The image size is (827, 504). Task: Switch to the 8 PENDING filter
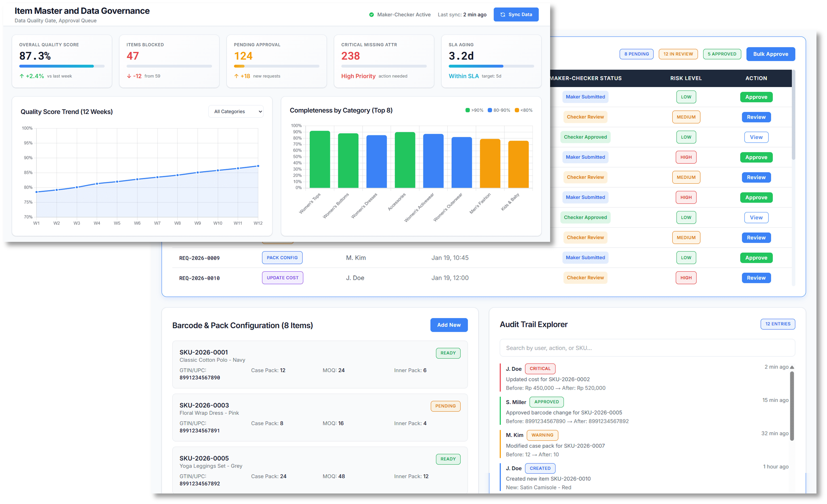tap(636, 54)
